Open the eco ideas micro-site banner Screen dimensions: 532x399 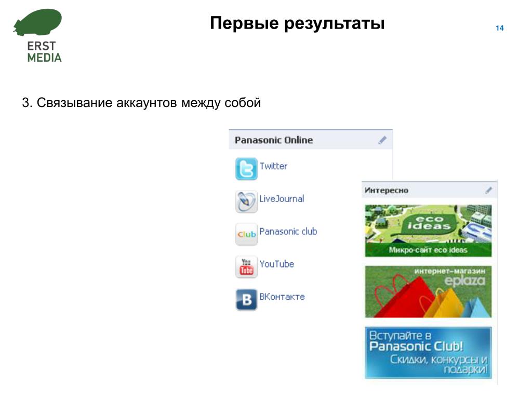coord(428,231)
